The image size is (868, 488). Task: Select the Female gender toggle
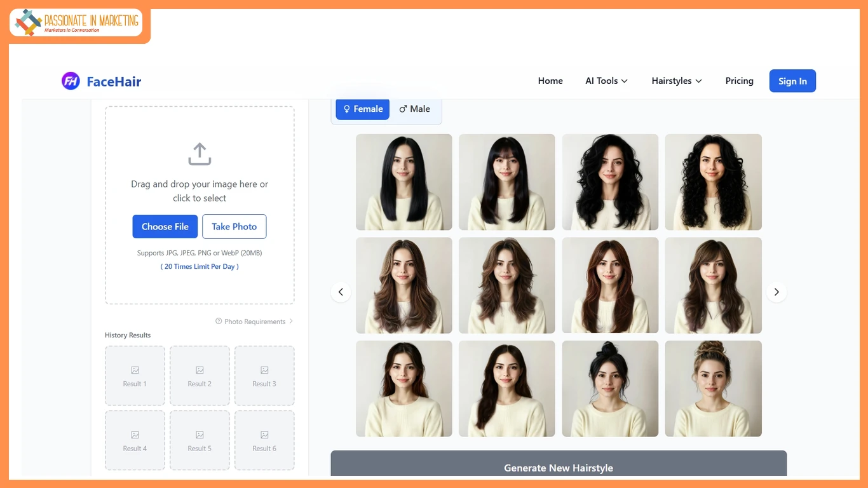[x=363, y=109]
